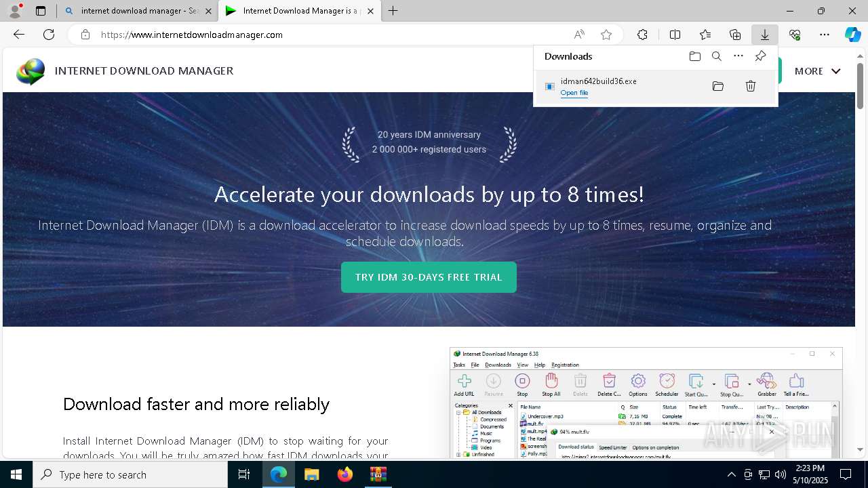
Task: Click the INTERNET DOWNLOAD MANAGER site title
Action: pyautogui.click(x=144, y=70)
